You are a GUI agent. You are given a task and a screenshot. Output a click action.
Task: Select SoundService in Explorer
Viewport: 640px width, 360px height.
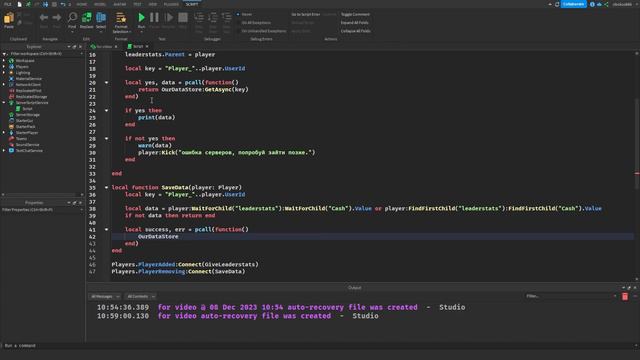pyautogui.click(x=27, y=144)
